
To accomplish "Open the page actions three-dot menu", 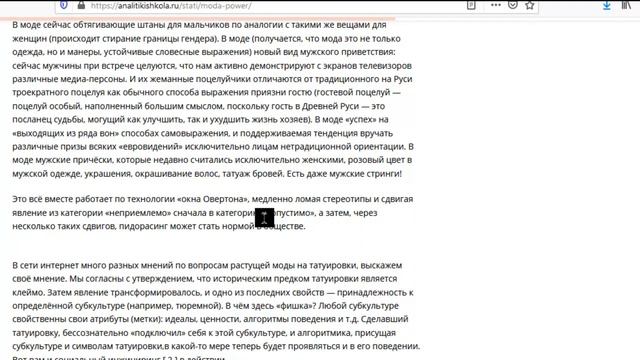I will (496, 5).
